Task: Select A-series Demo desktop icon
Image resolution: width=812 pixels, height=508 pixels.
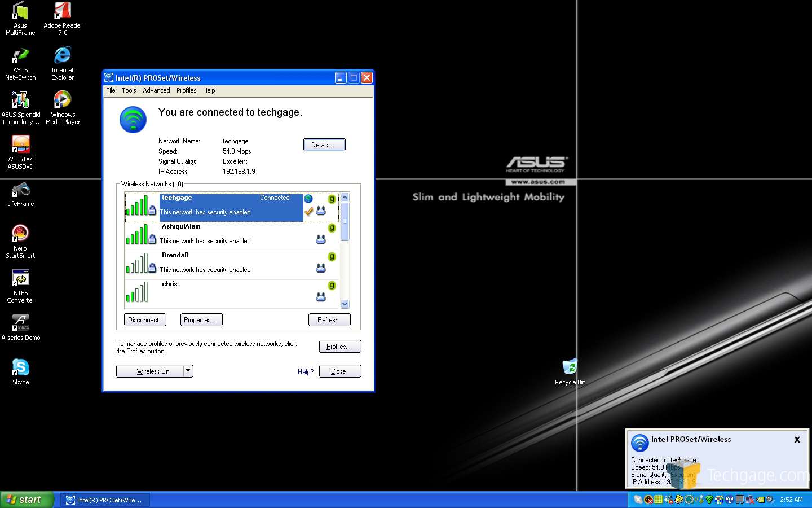Action: [x=20, y=327]
